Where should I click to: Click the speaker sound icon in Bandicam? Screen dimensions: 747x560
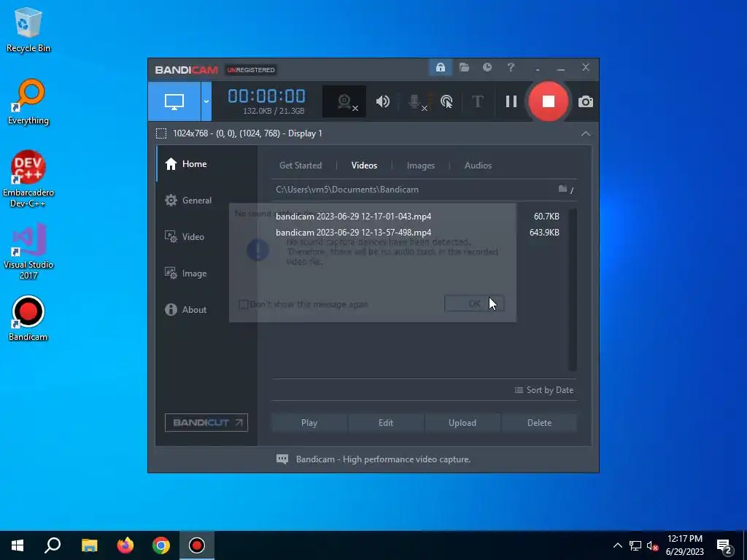point(382,101)
